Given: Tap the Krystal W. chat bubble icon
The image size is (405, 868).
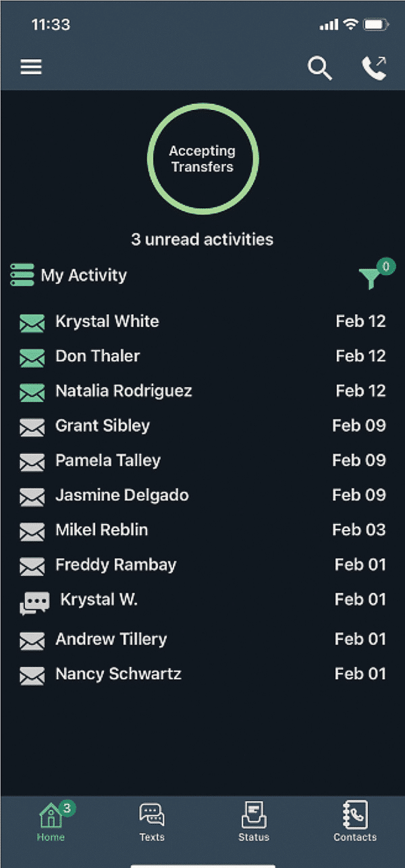Looking at the screenshot, I should click(34, 604).
